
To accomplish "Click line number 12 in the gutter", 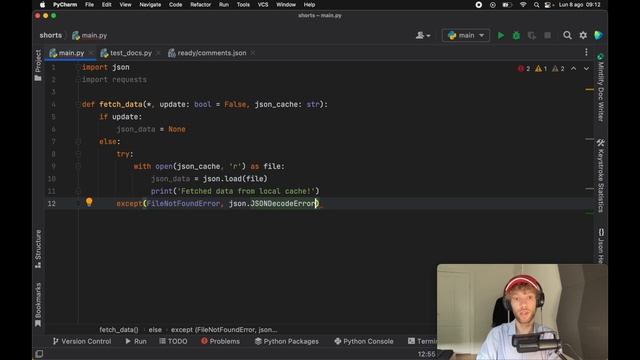I will (51, 204).
